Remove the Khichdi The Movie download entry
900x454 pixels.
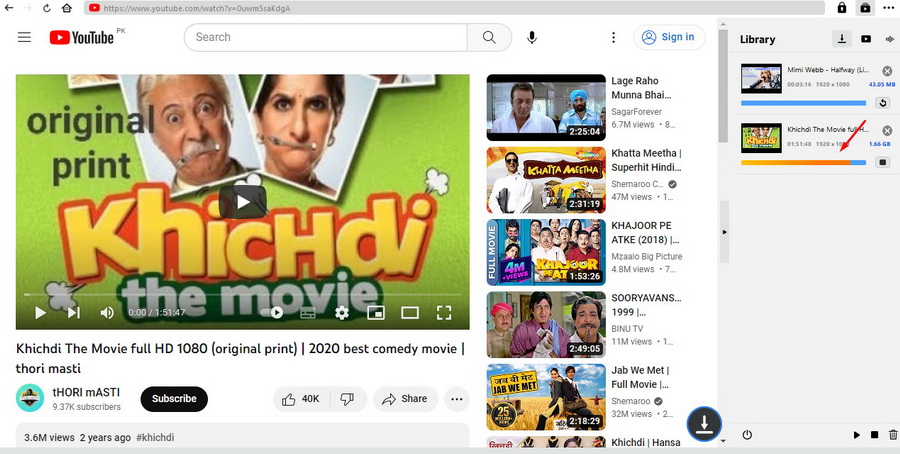[887, 130]
